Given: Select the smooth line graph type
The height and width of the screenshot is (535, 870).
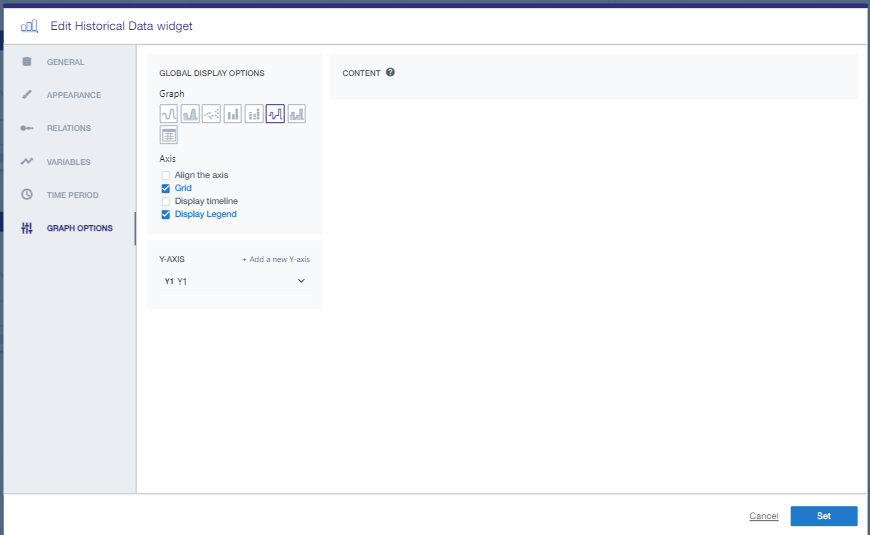Looking at the screenshot, I should click(169, 114).
